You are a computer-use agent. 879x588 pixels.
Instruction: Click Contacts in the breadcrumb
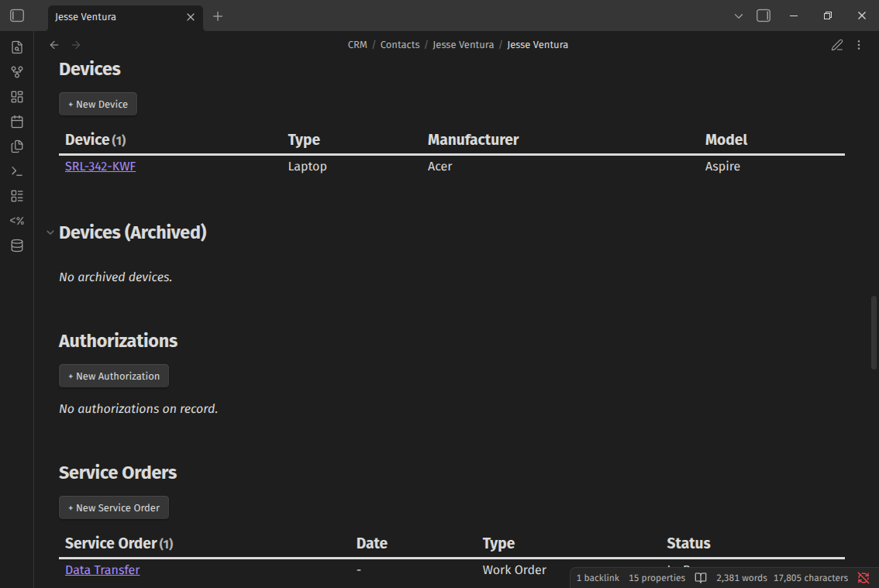[400, 45]
